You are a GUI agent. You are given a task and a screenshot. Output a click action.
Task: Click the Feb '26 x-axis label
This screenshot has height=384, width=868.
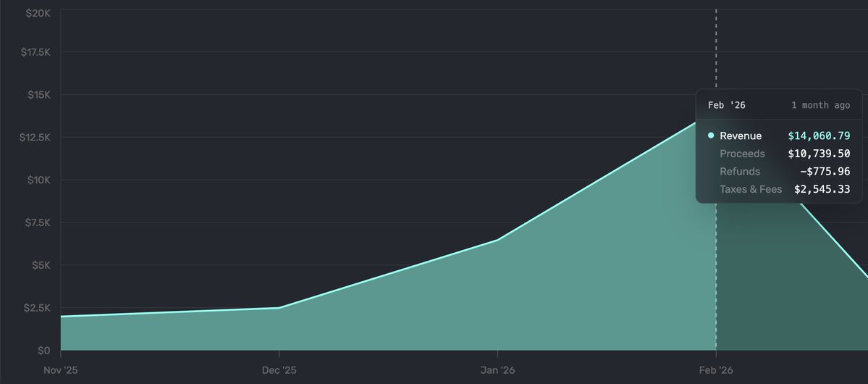716,370
